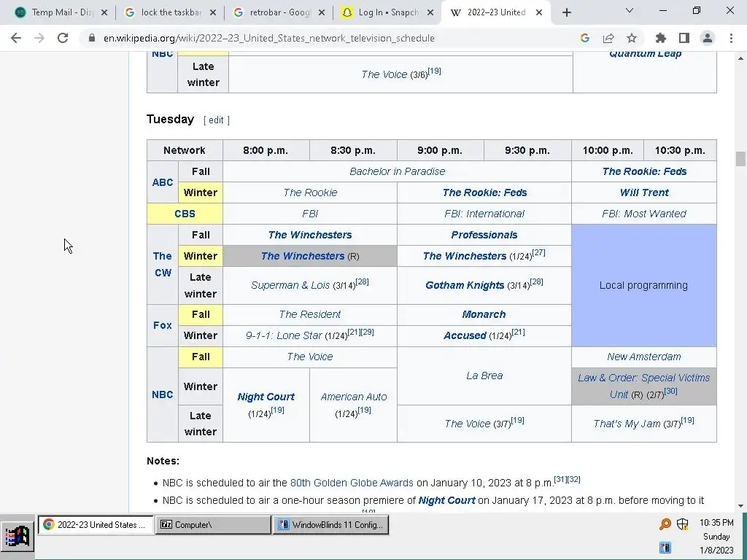Viewport: 747px width, 560px height.
Task: Click the Local programming cell
Action: (x=643, y=285)
